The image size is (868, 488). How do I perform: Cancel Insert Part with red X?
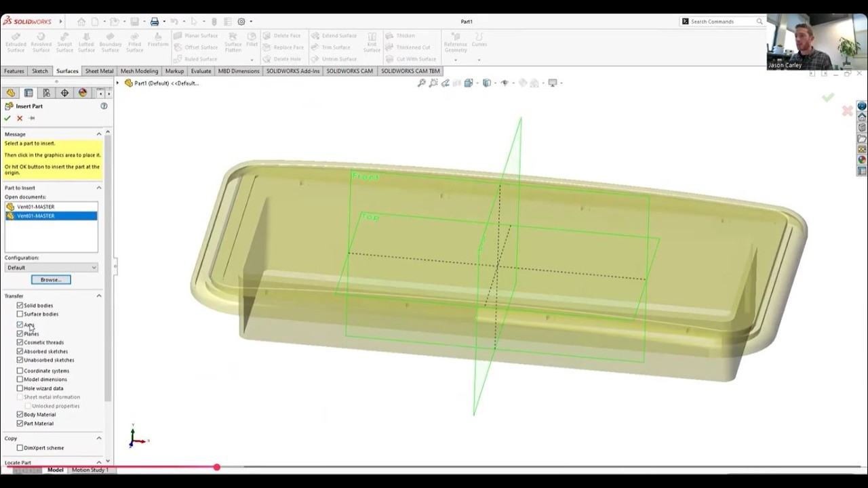point(20,118)
